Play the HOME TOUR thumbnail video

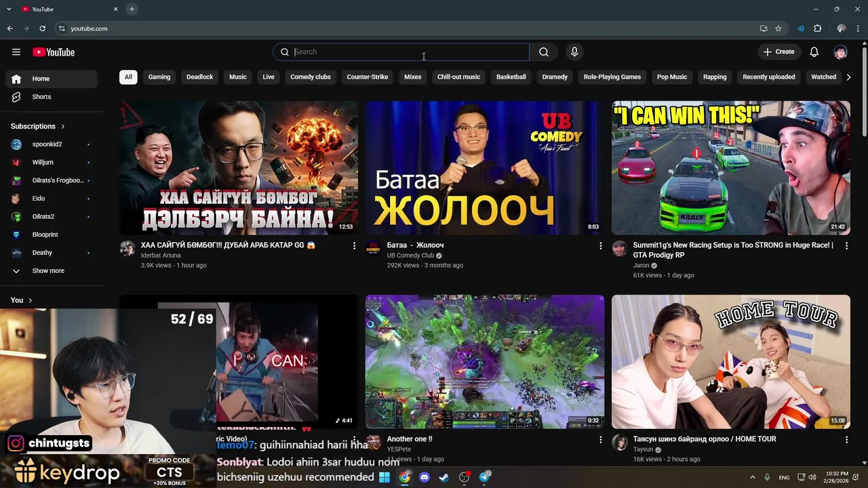731,361
